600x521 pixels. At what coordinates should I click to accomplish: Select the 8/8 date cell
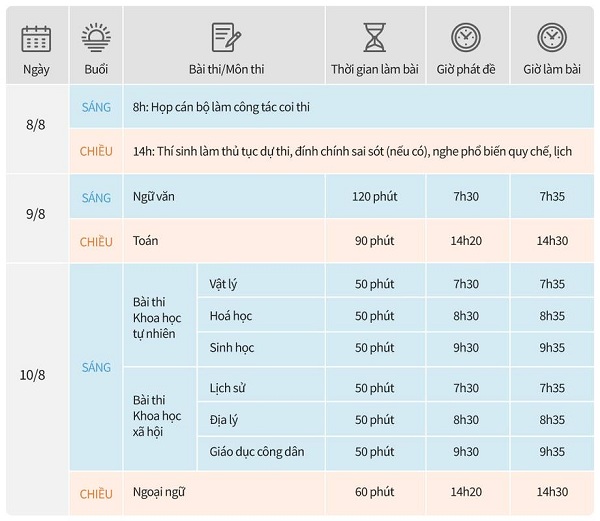pyautogui.click(x=37, y=129)
